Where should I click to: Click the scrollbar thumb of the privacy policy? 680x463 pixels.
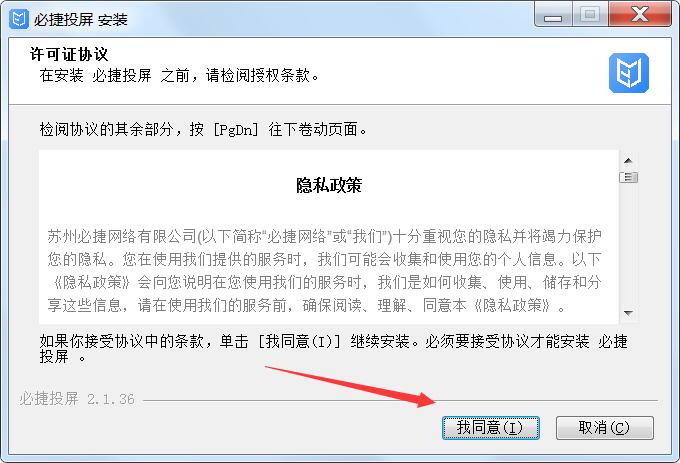pos(628,177)
